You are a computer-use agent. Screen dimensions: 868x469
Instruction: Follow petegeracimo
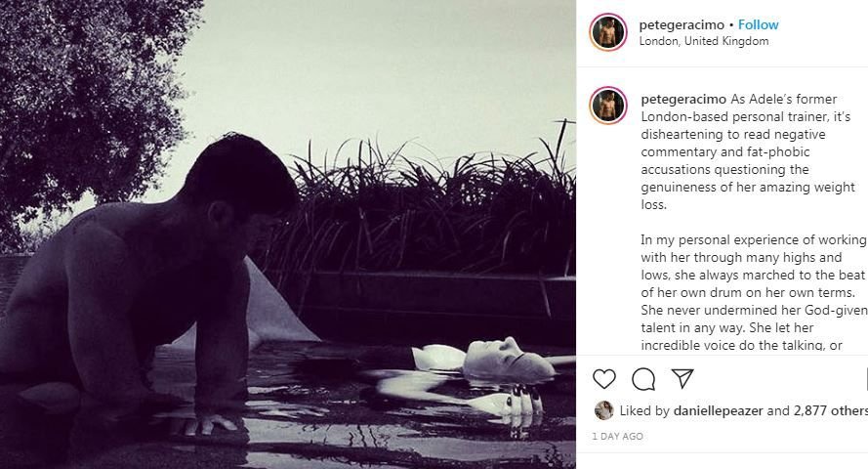click(759, 24)
